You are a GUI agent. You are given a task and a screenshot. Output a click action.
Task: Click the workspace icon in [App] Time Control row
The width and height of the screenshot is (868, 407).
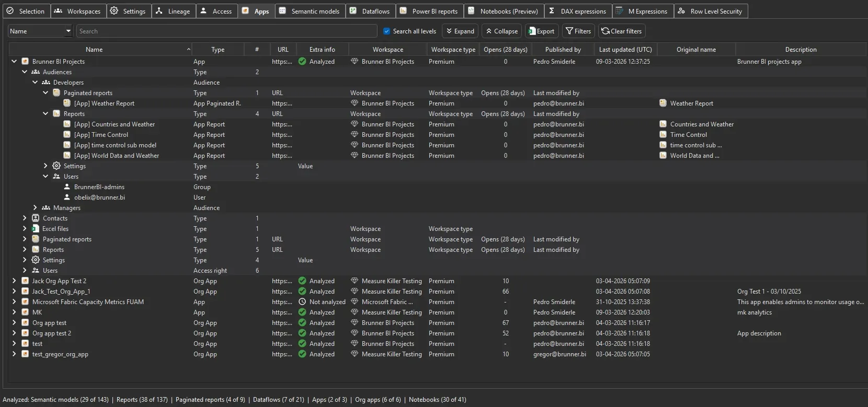(x=355, y=135)
